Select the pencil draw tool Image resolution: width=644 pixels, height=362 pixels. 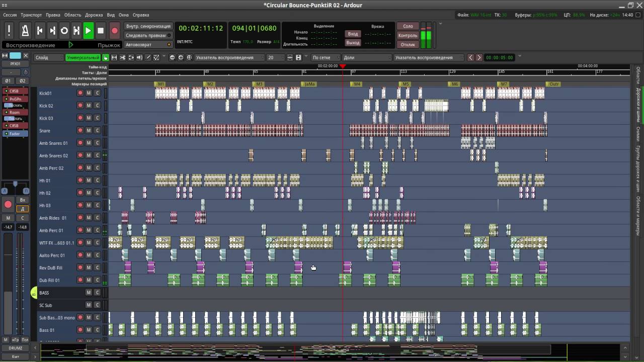click(148, 57)
